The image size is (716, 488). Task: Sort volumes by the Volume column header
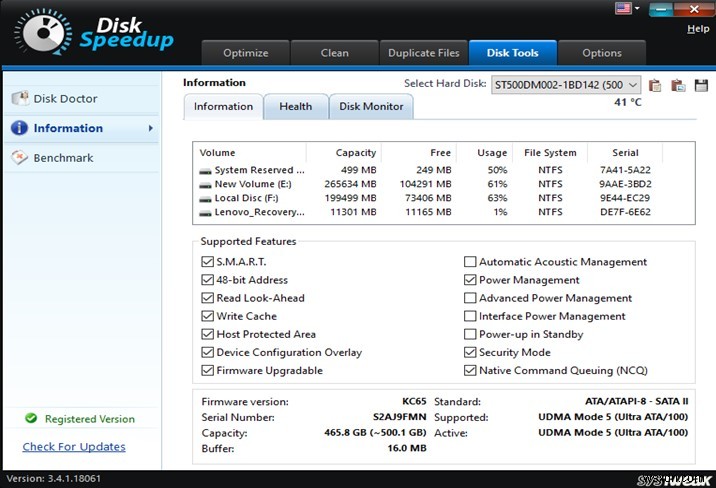(x=249, y=153)
